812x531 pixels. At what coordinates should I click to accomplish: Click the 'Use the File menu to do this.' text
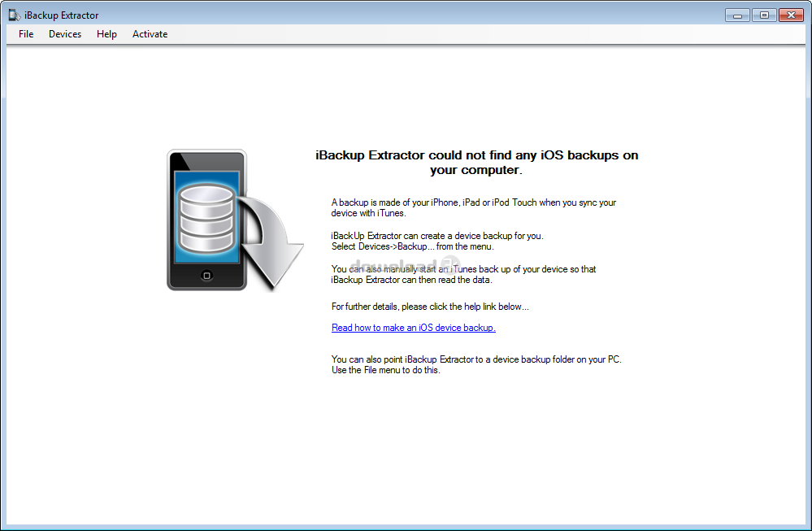tap(386, 370)
